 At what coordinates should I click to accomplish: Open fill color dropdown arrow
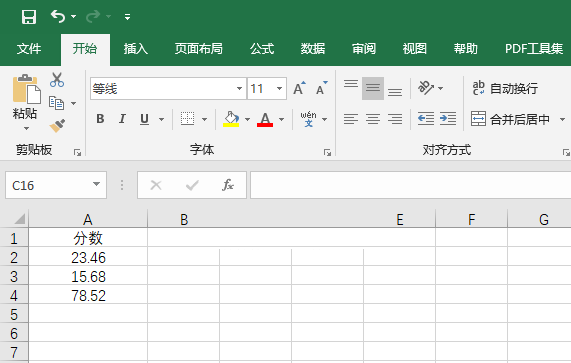click(247, 119)
